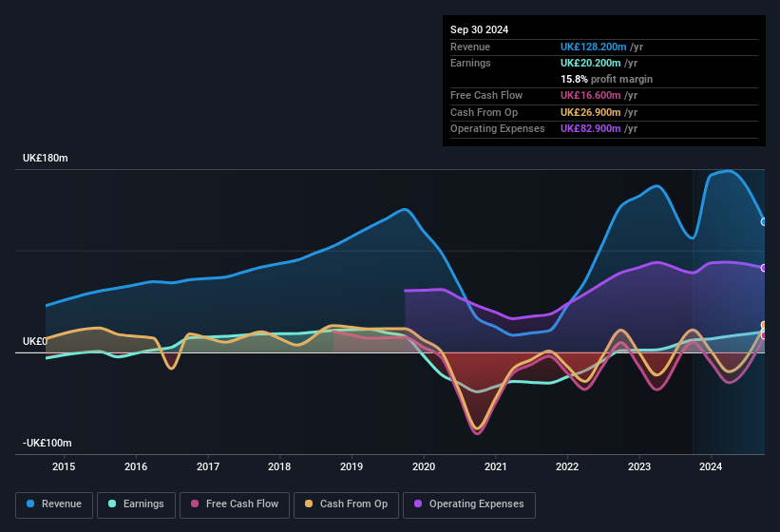Click the UK£16.600m free cash flow value

click(x=591, y=95)
